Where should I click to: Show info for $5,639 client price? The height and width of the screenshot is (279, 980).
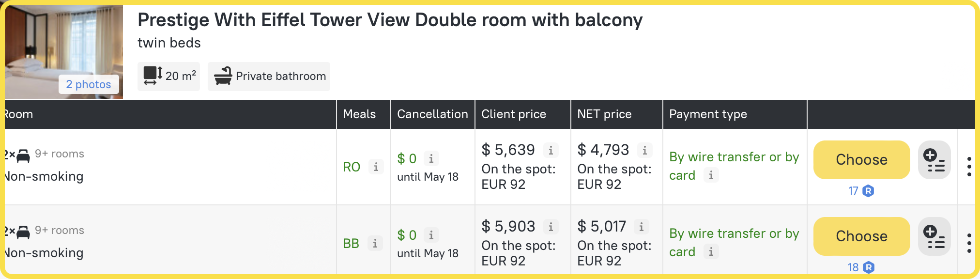click(551, 151)
